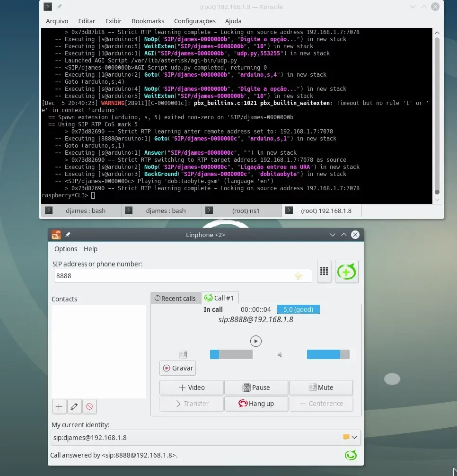
Task: Open the Linphone Help menu
Action: [x=90, y=248]
